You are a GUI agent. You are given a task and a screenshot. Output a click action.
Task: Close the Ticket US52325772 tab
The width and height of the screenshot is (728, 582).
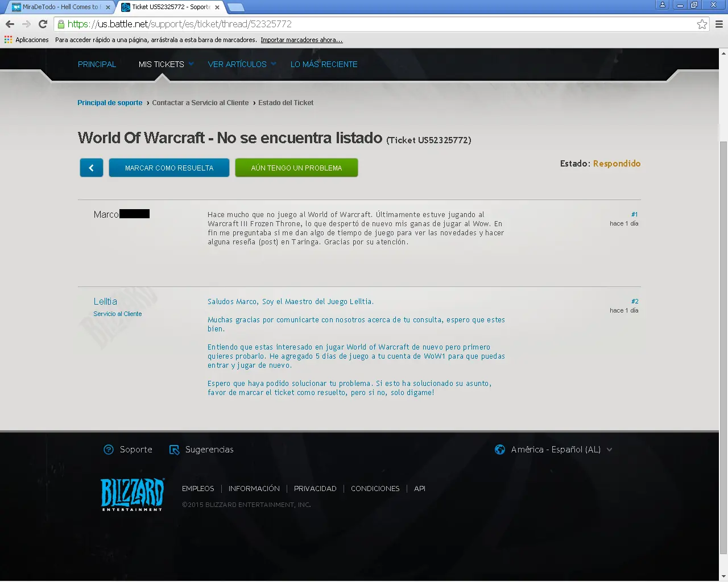pyautogui.click(x=217, y=7)
